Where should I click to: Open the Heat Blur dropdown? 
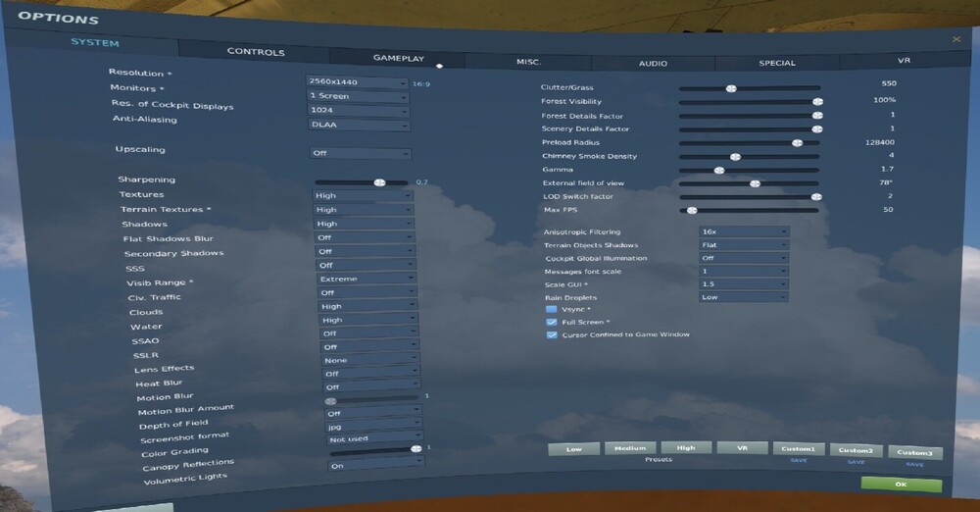[x=371, y=373]
